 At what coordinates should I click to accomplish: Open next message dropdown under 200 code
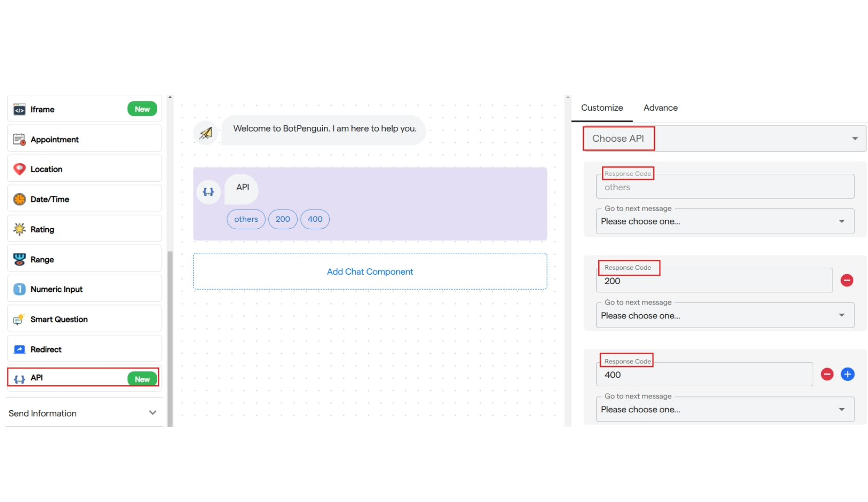[x=725, y=316]
